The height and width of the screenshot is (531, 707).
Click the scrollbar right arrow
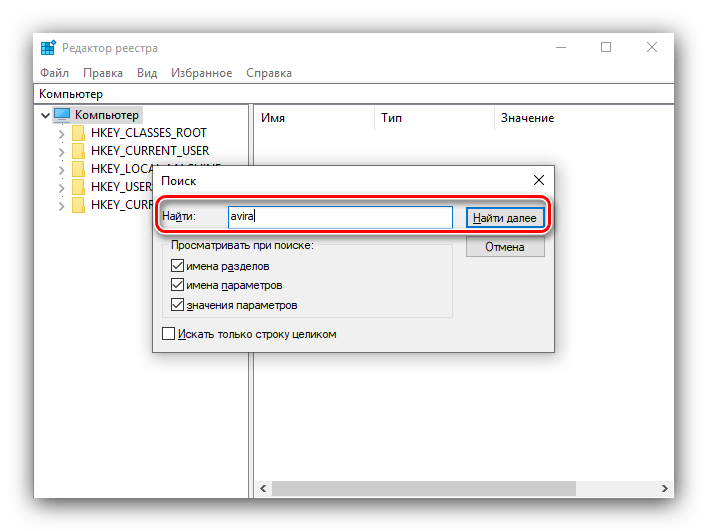click(665, 489)
